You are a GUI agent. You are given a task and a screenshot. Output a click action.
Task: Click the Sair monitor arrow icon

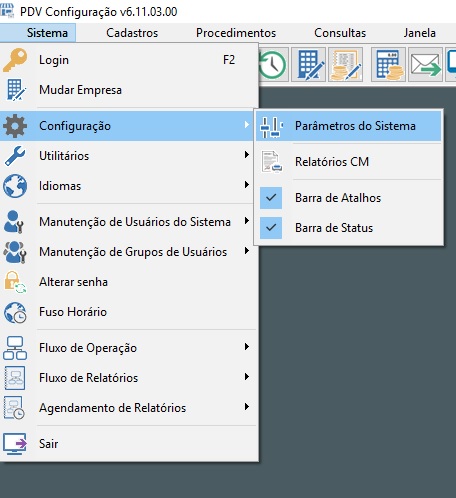click(15, 444)
